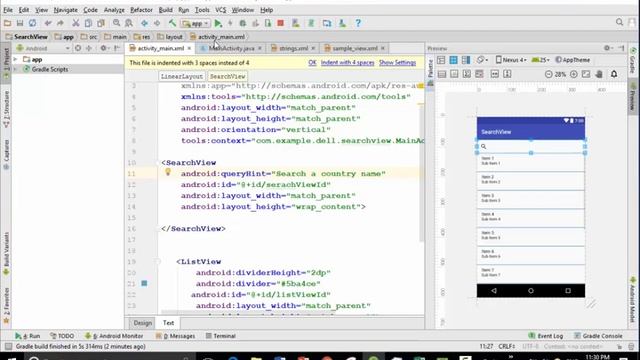This screenshot has height=360, width=640.
Task: Close the sample_view.xml tab
Action: tap(382, 48)
